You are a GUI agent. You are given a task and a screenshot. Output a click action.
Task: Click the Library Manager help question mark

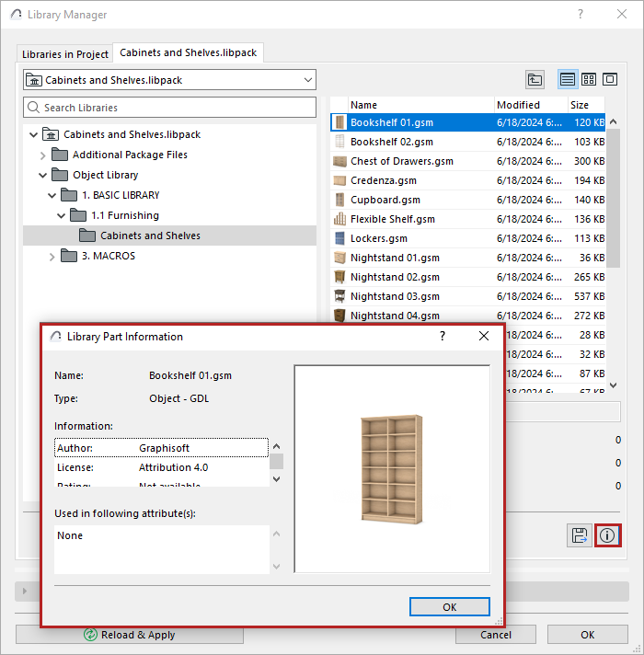581,14
